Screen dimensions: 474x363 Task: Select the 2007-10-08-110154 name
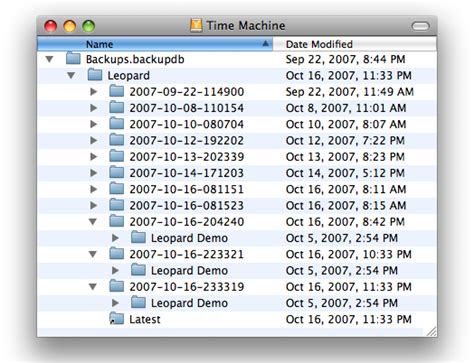(187, 108)
